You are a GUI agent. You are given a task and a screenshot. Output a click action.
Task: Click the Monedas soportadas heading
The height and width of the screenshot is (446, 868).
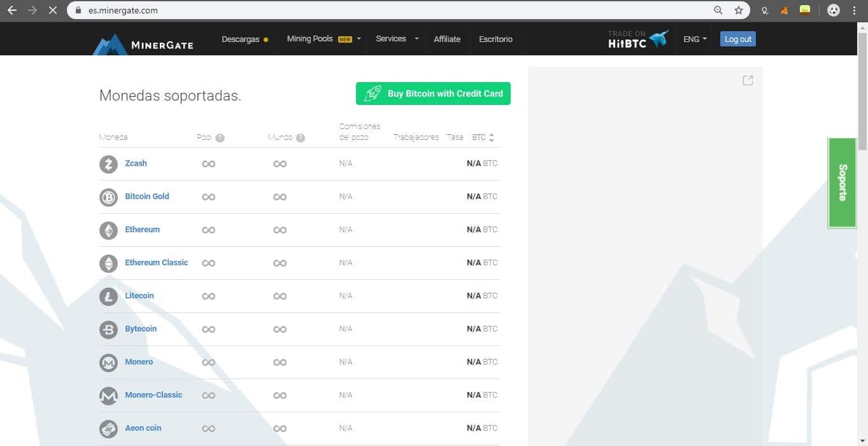pos(170,96)
